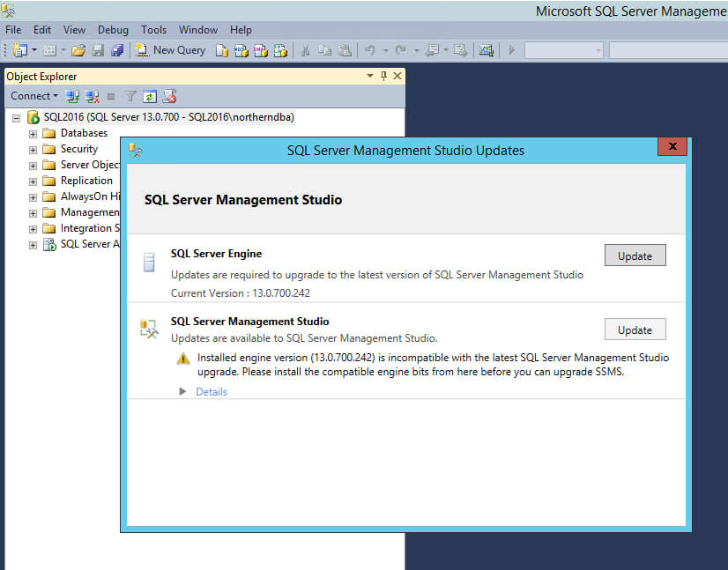
Task: Click the Filter funnel icon
Action: coord(130,97)
